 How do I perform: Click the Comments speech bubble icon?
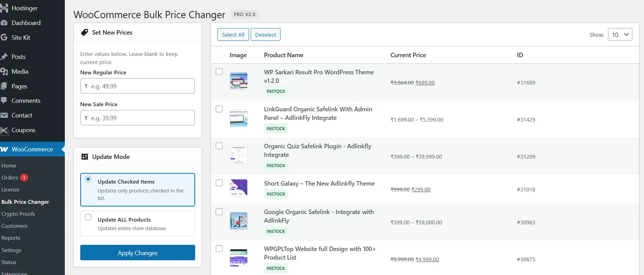coord(4,101)
